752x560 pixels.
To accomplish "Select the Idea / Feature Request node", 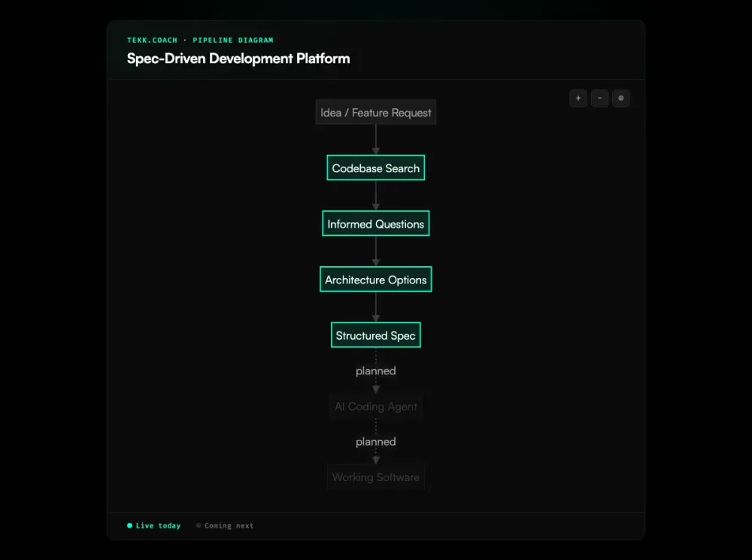I will pyautogui.click(x=375, y=112).
